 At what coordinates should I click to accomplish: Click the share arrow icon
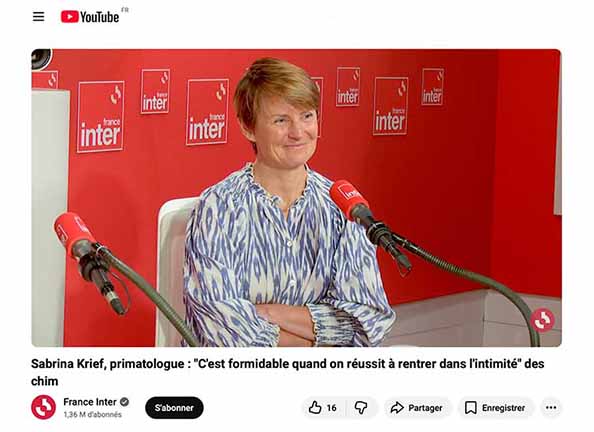(397, 408)
